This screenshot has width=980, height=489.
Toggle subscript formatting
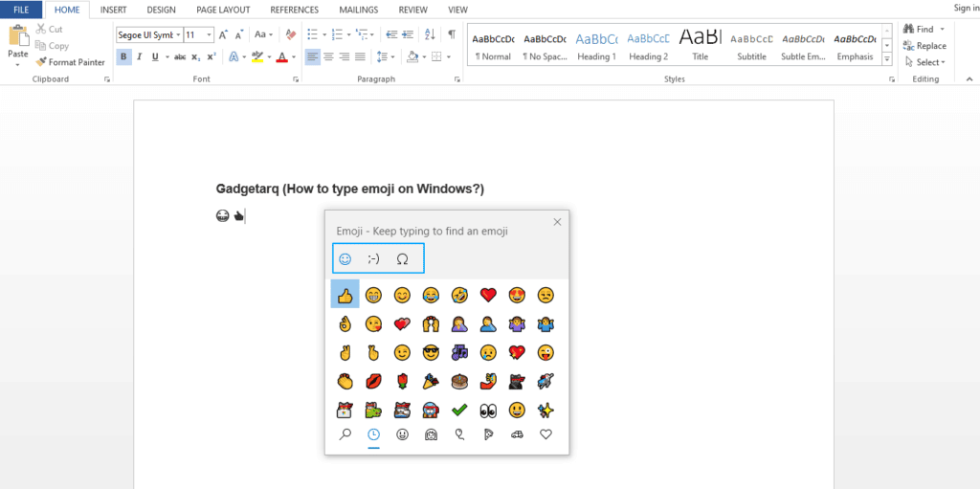[195, 56]
